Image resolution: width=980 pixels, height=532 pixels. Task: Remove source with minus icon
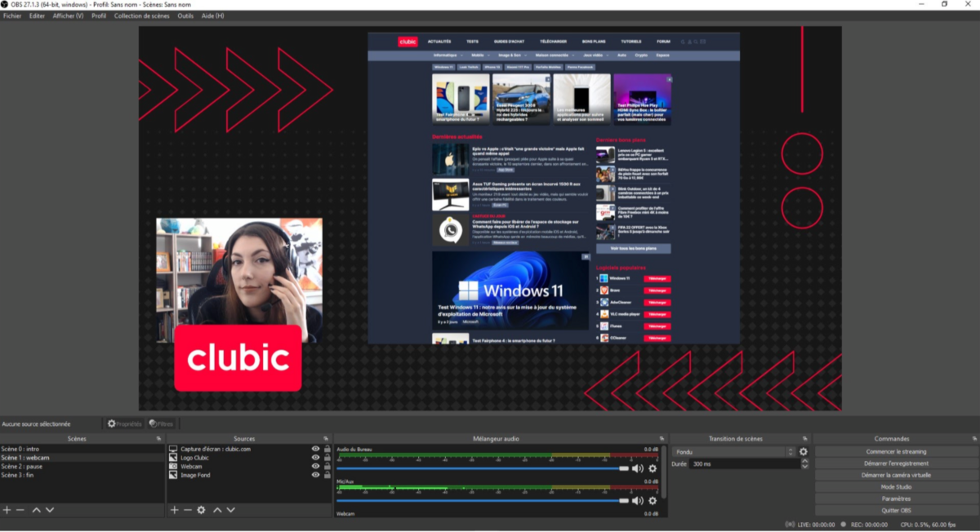tap(187, 509)
